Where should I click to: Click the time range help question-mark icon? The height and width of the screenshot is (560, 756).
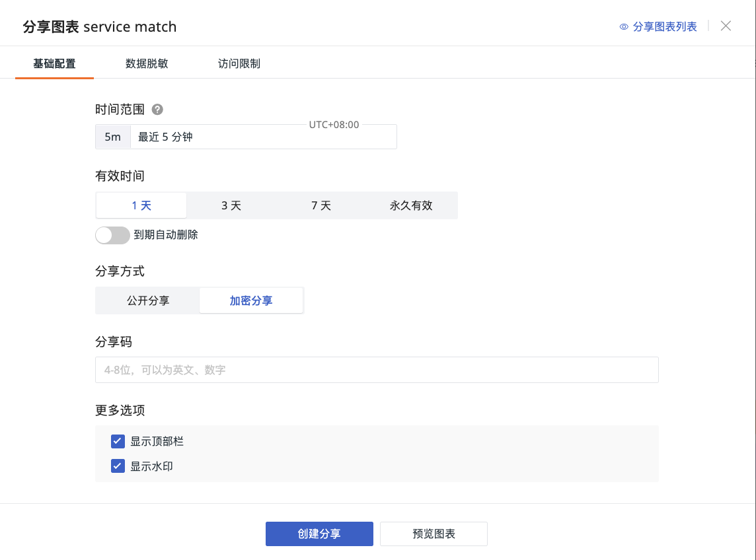point(157,110)
